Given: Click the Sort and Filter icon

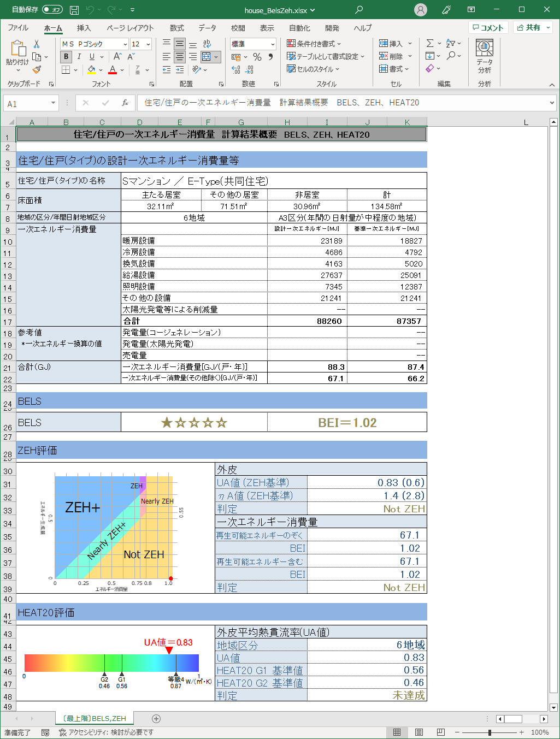Looking at the screenshot, I should pyautogui.click(x=451, y=43).
